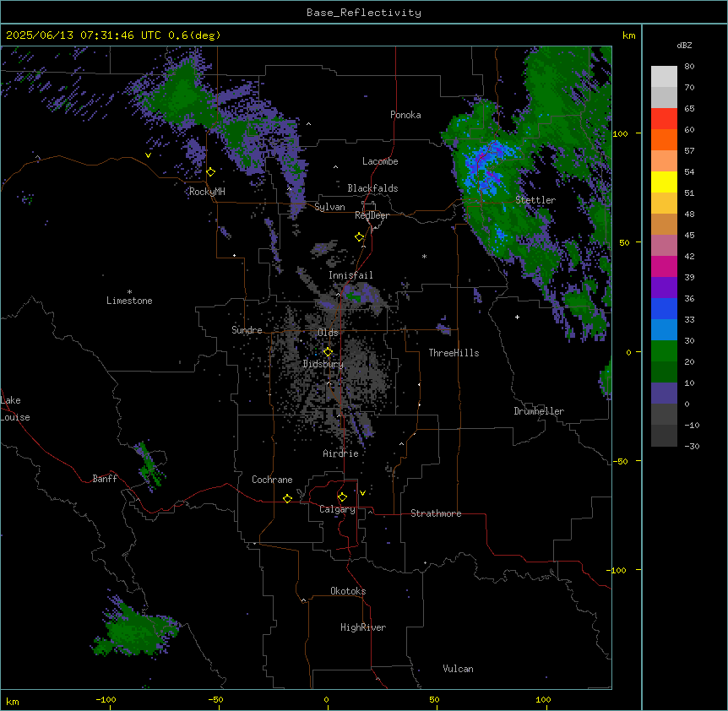Pick the white 70-80 dBZ legend swatch
728x711 pixels.
pyautogui.click(x=664, y=76)
